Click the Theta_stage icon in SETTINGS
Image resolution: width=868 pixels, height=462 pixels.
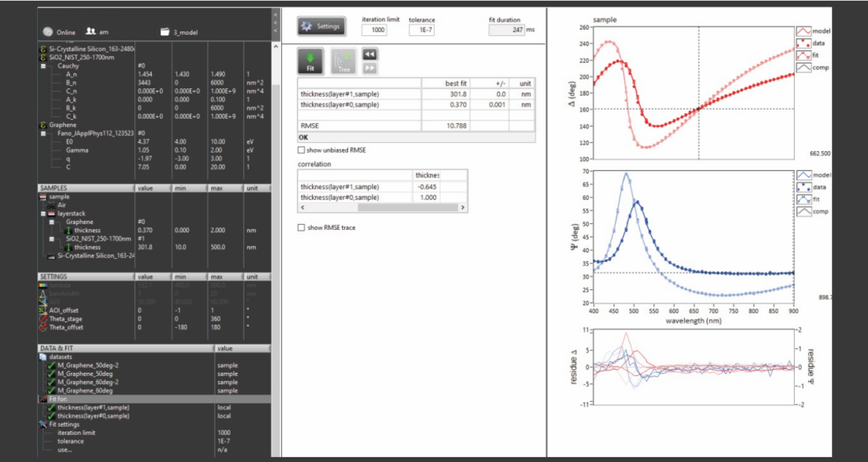(43, 319)
